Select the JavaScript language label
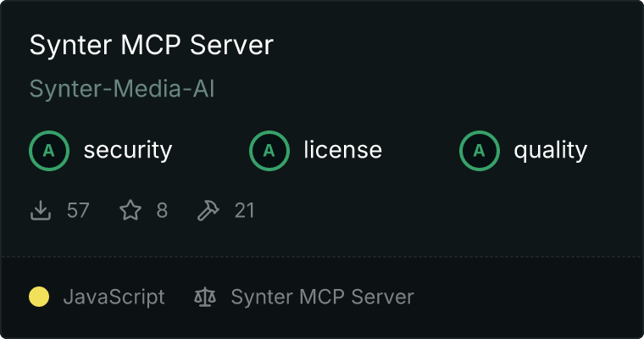The height and width of the screenshot is (339, 644). 114,297
